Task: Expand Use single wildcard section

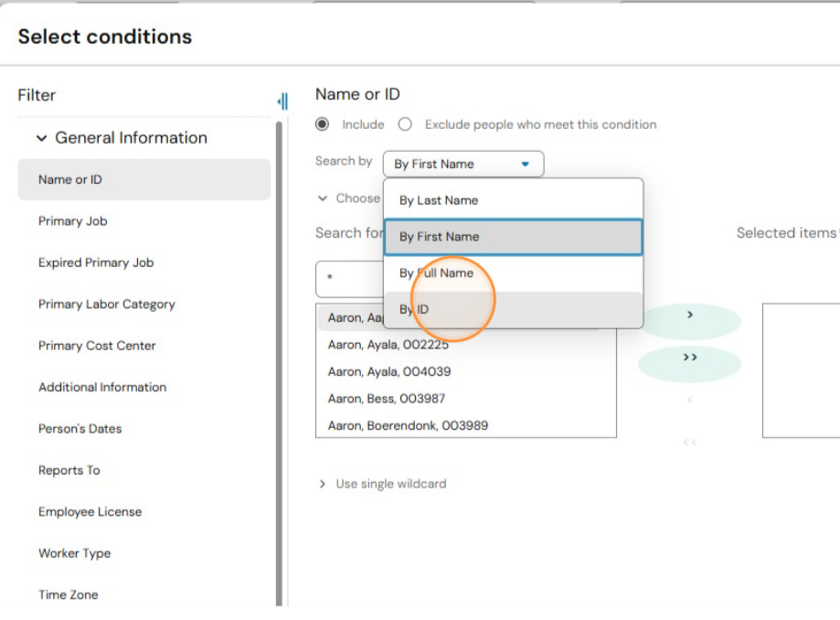Action: [322, 484]
